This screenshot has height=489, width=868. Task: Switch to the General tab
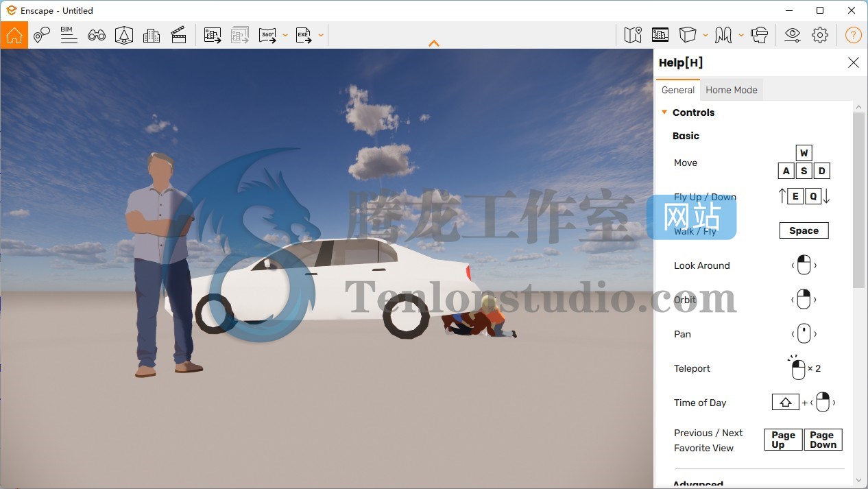(678, 90)
